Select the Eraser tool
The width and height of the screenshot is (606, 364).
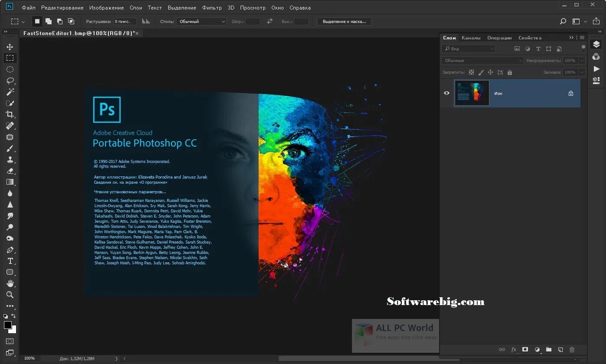tap(10, 171)
